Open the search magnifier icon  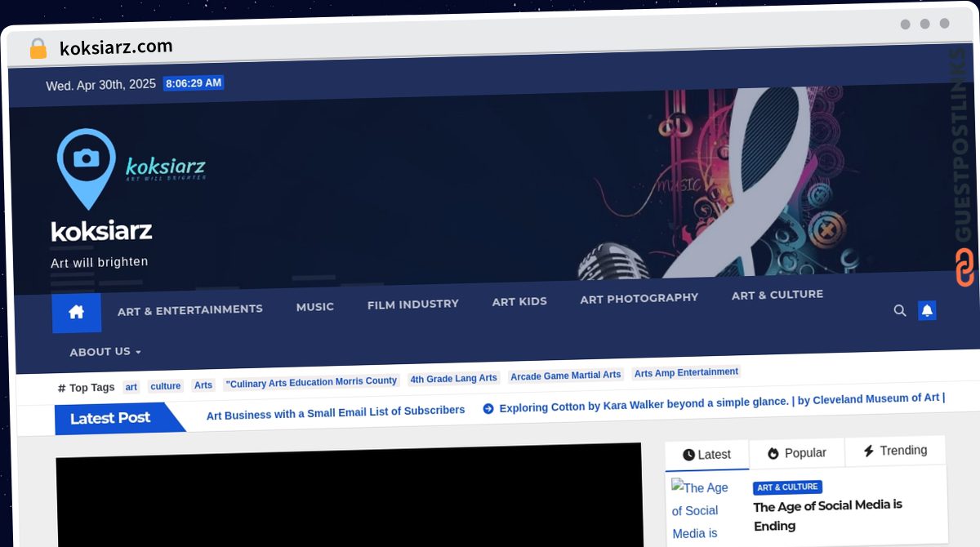coord(900,310)
